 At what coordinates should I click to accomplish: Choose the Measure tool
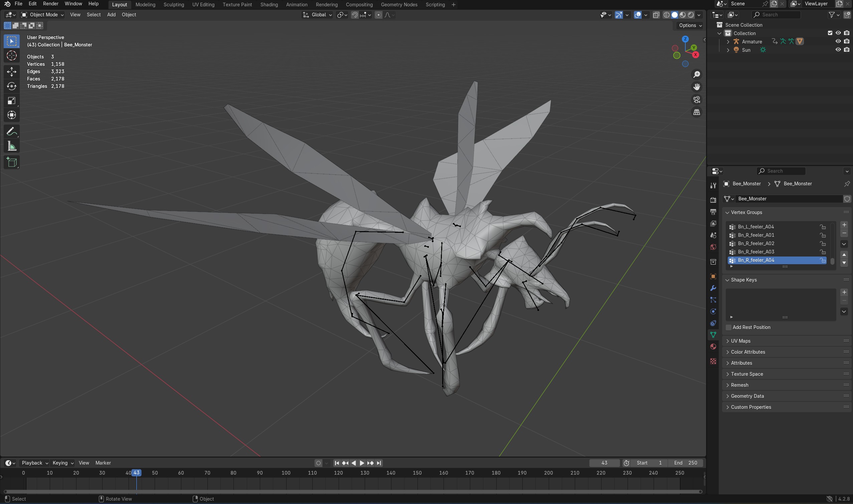12,146
